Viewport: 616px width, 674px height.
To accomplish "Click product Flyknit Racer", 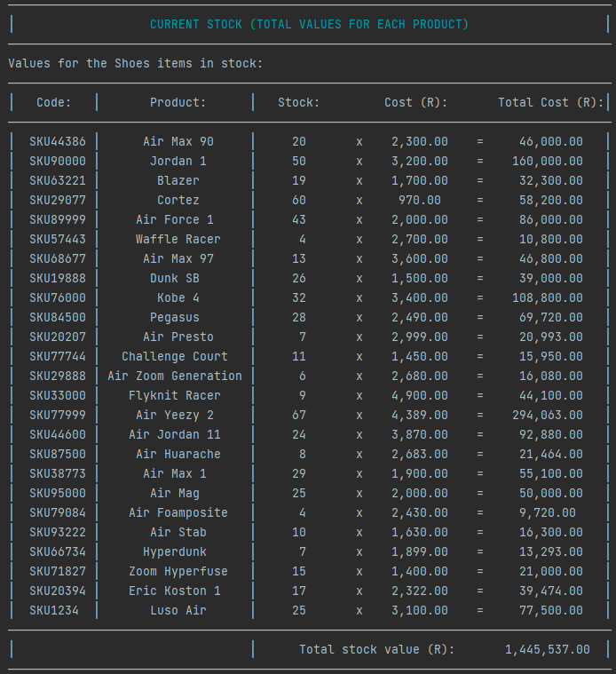I will click(x=175, y=395).
